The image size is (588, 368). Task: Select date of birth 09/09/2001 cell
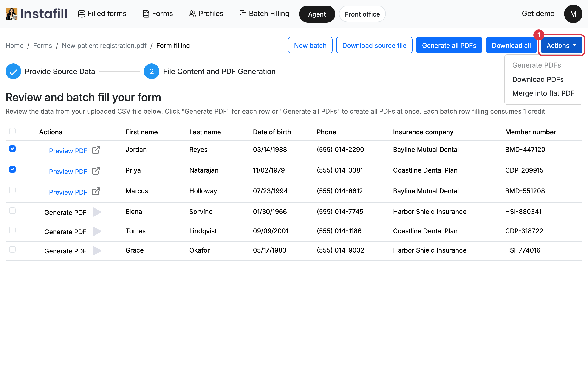(271, 231)
